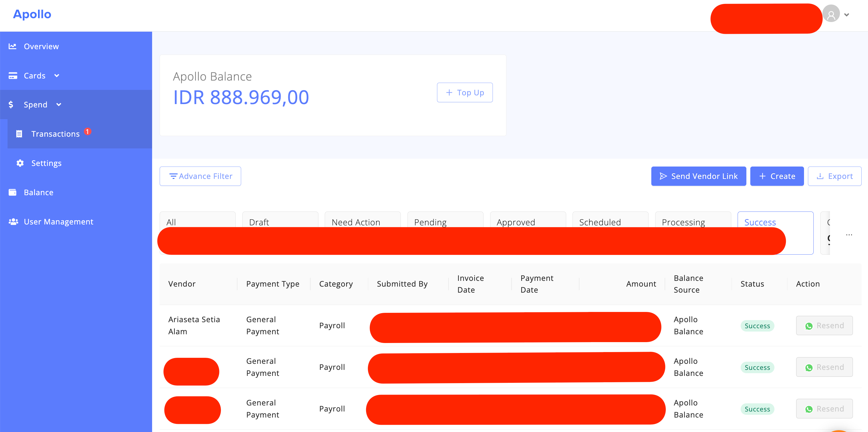Click the Spend dollar sign icon
Viewport: 868px width, 432px height.
[x=11, y=105]
